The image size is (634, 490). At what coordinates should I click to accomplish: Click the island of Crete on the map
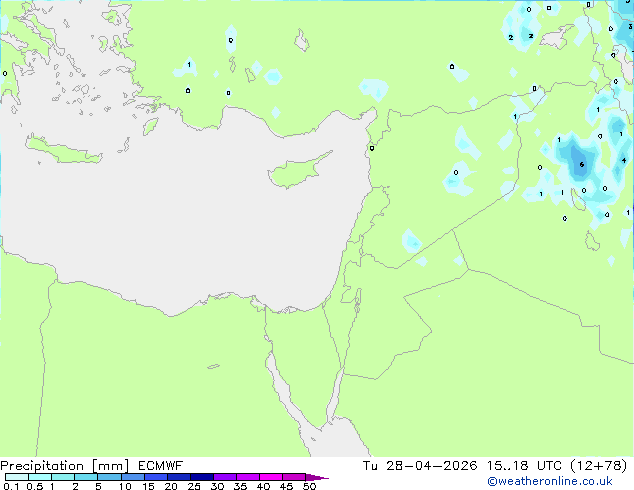[x=61, y=152]
